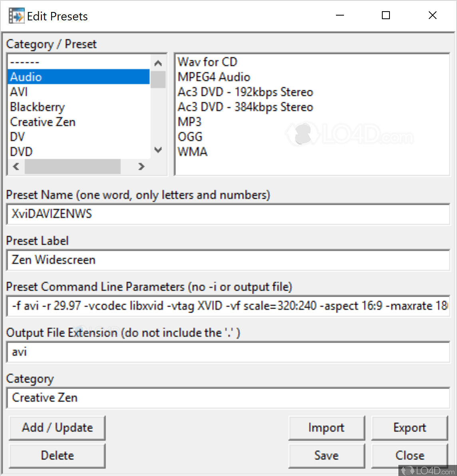Focus the Preset Label field
This screenshot has height=476, width=457.
(x=228, y=260)
